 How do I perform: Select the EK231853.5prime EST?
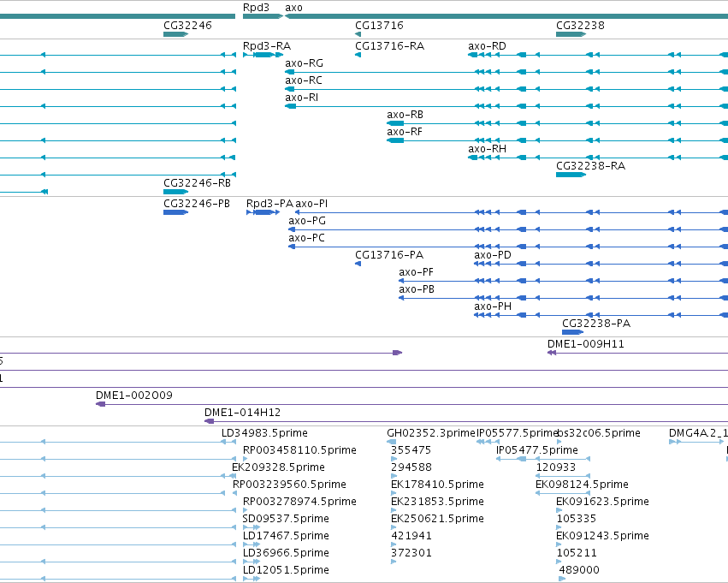click(x=437, y=503)
